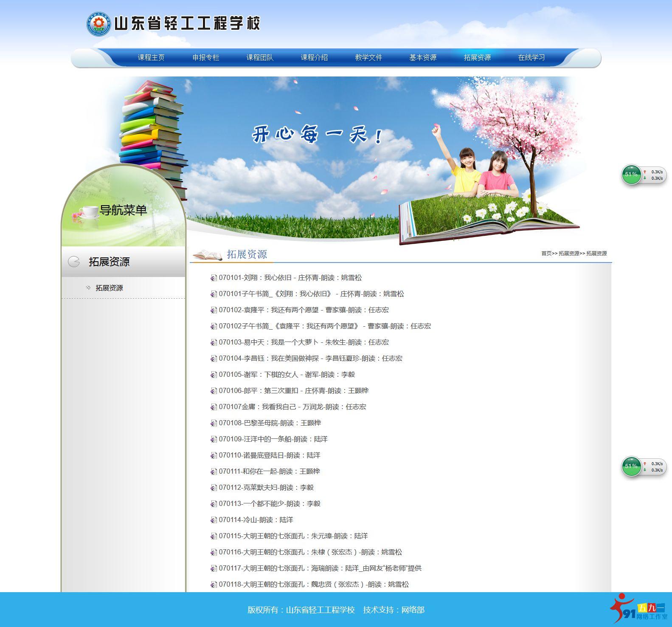Open the 课程主页 navigation tab
This screenshot has width=672, height=627.
point(151,58)
